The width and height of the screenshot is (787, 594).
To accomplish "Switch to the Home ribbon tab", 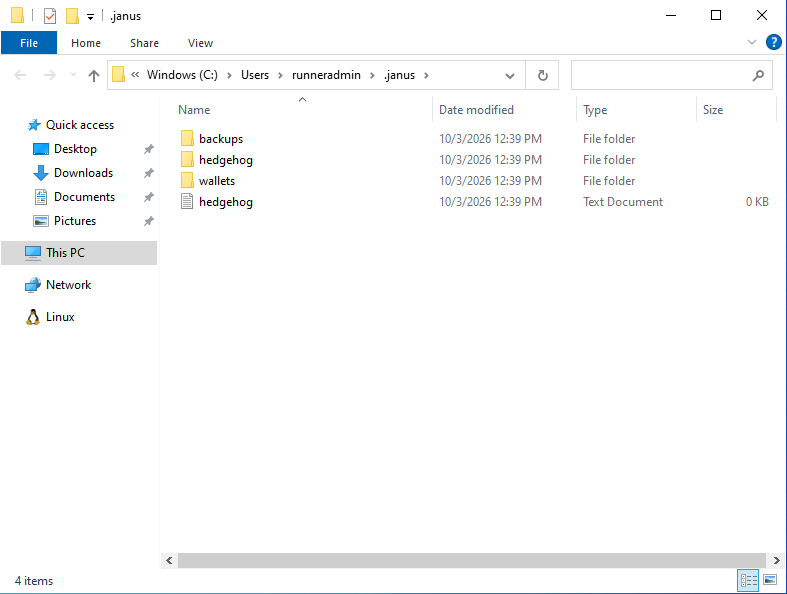I will (86, 43).
